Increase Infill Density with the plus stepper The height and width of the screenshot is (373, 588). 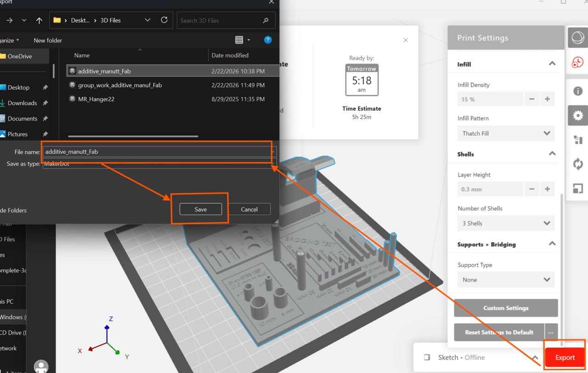tap(547, 99)
